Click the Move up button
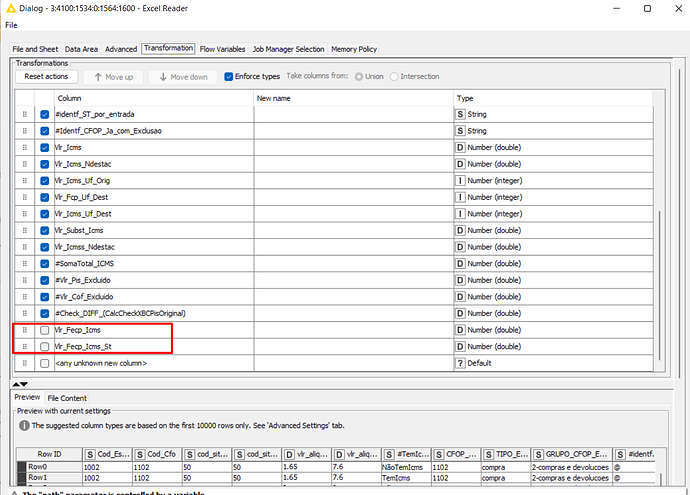Viewport: 690px width, 495px height. 114,77
